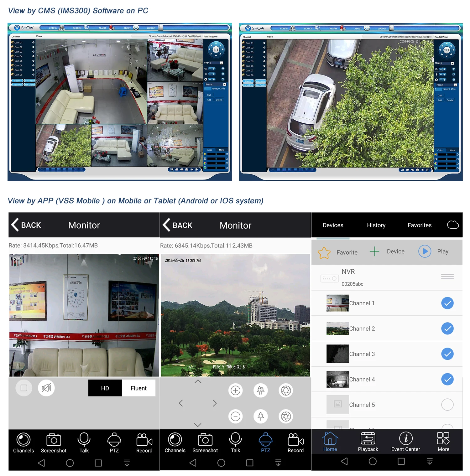Open the Step value dropdown

pos(221,63)
